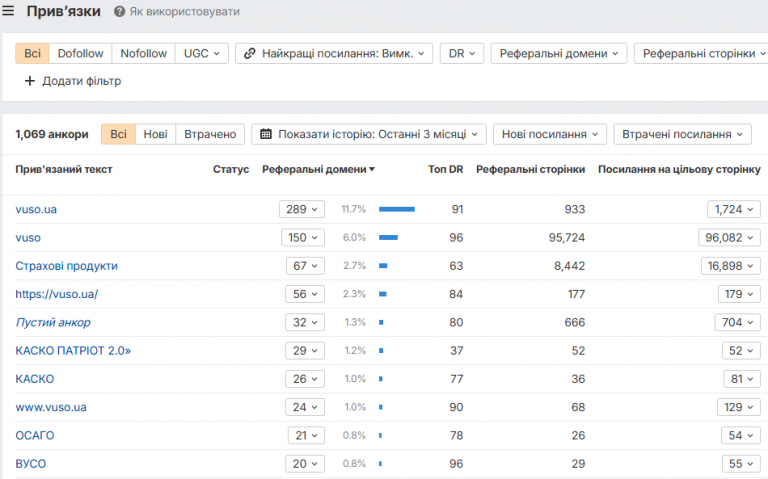Open 'Найкращі посилання: Вимк.' dropdown
Screen dimensions: 768x479
click(334, 53)
